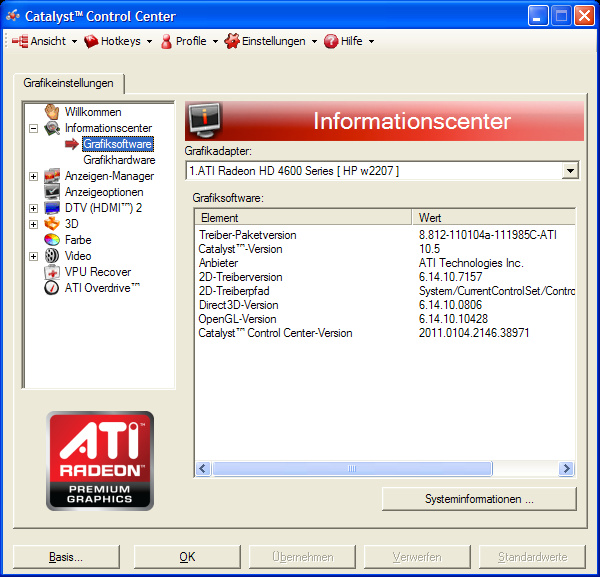The height and width of the screenshot is (577, 600).
Task: Select Grafikhardware in the tree
Action: tap(119, 160)
